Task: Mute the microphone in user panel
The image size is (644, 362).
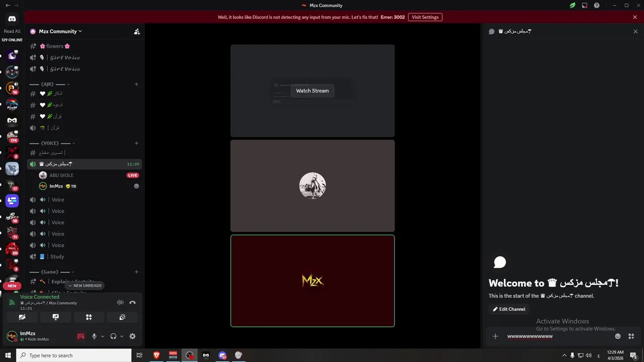Action: pos(94,336)
